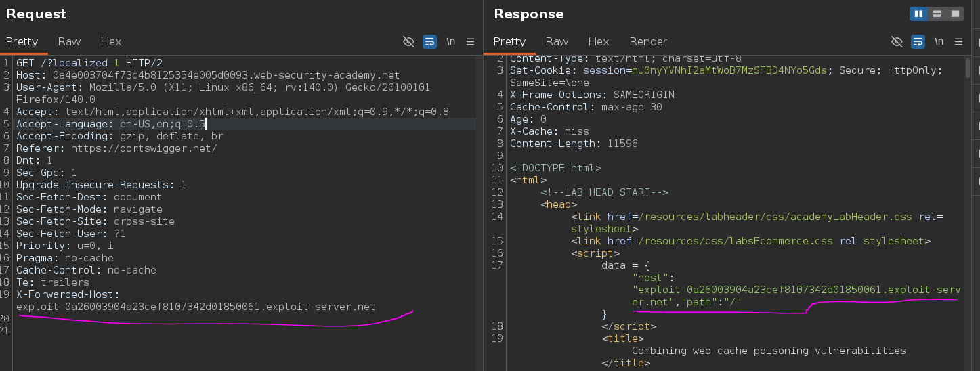Toggle show newlines \n in Response panel
Viewport: 980px width, 371px height.
(939, 42)
